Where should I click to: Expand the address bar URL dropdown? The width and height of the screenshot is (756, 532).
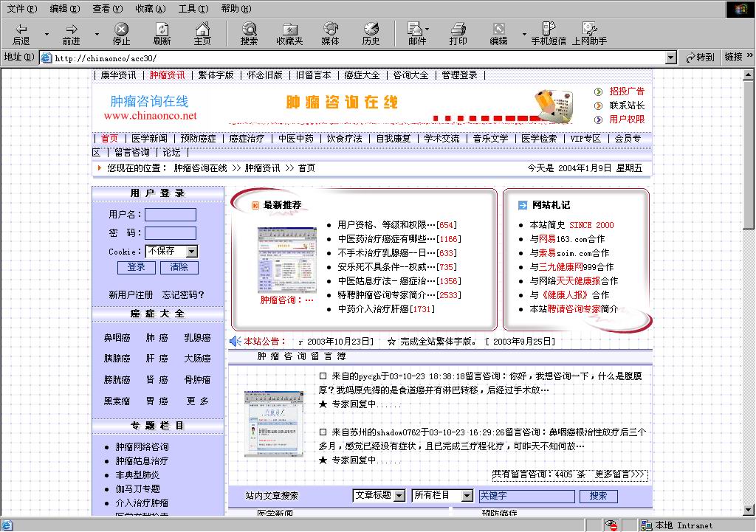tap(670, 58)
